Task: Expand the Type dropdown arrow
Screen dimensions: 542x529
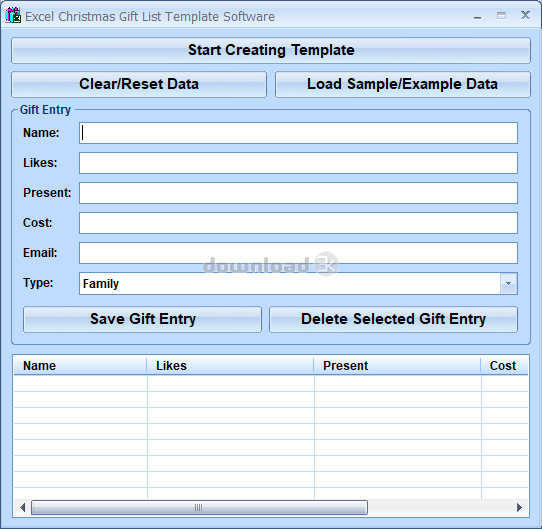Action: coord(508,284)
